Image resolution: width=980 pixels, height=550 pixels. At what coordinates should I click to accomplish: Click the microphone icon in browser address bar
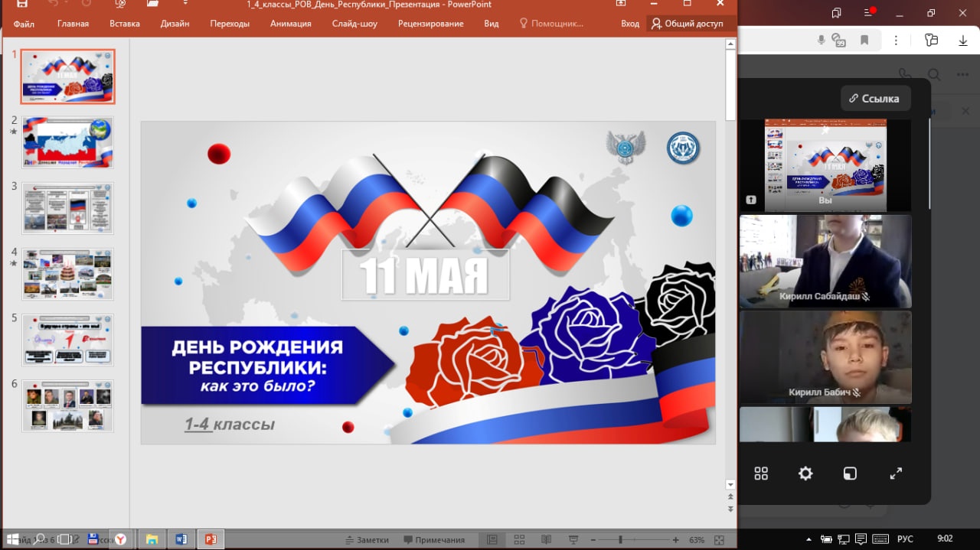tap(821, 40)
